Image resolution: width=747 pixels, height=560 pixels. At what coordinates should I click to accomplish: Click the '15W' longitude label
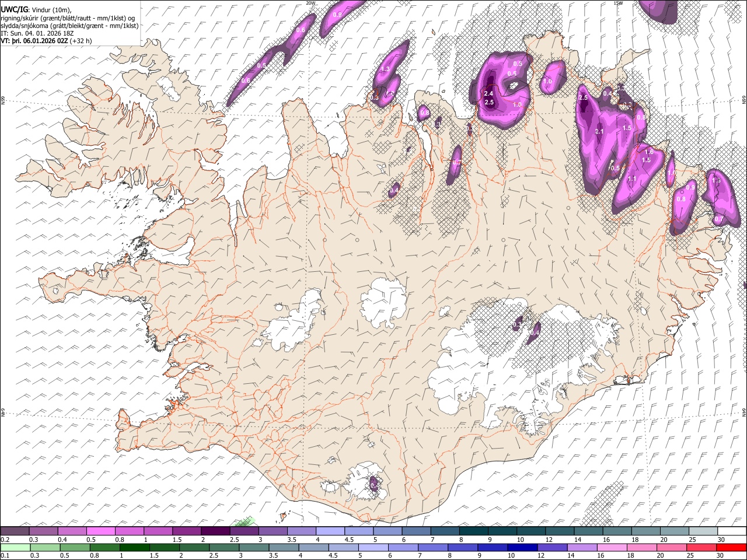pyautogui.click(x=618, y=3)
